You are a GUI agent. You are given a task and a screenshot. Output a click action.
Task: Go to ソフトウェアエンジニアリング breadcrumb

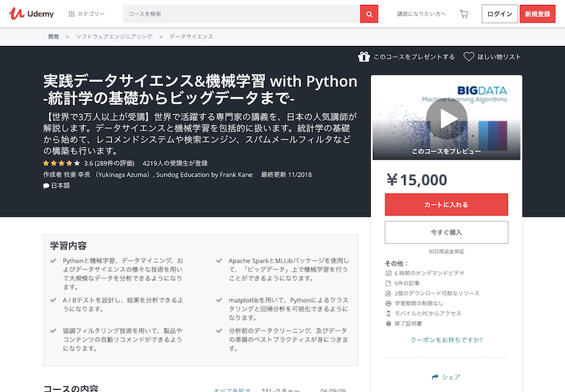point(114,37)
